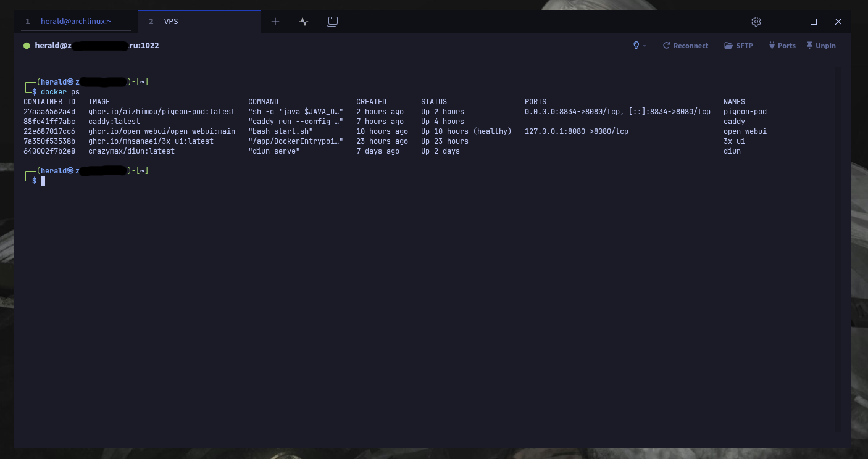
Task: Click Unpin in the session toolbar
Action: tap(821, 46)
